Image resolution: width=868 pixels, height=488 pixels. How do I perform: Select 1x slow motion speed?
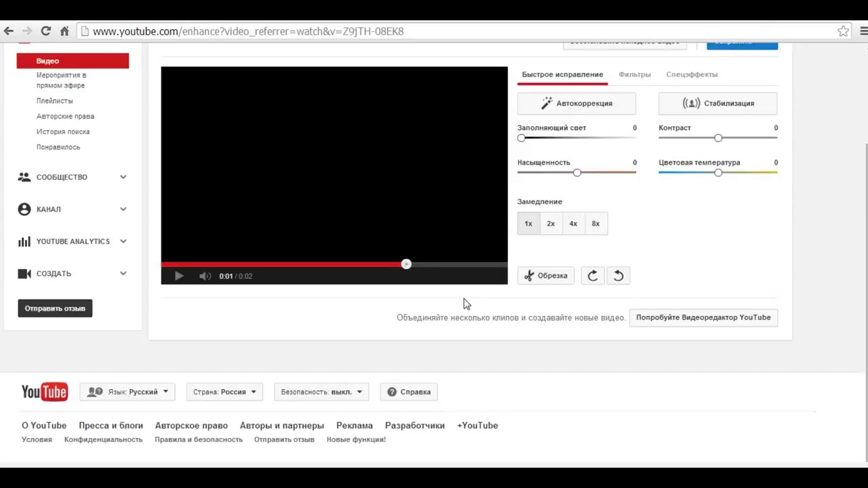528,224
